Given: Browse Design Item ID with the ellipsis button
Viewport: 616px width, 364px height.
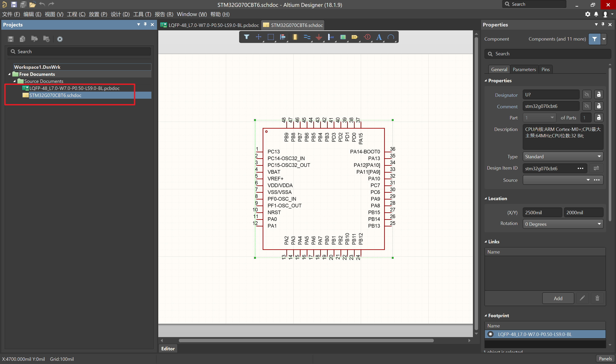Looking at the screenshot, I should (x=580, y=168).
